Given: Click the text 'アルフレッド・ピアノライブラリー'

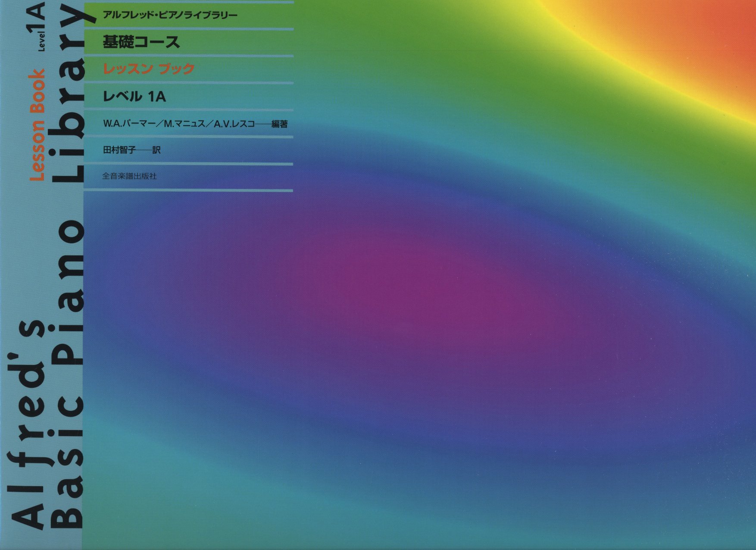Looking at the screenshot, I should 170,16.
